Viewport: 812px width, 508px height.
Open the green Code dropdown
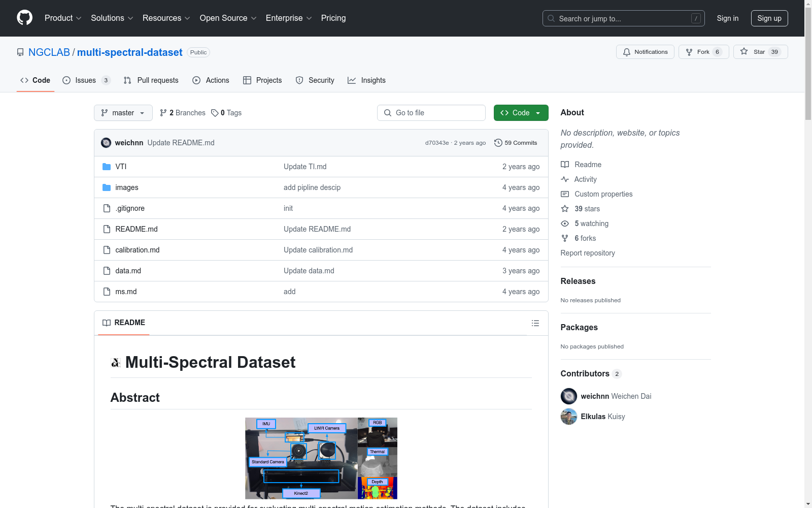click(521, 113)
